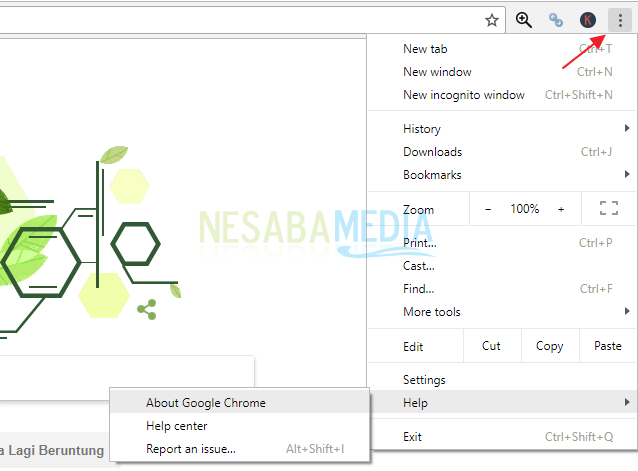
Task: Choose Exit from the Chrome menu
Action: point(503,437)
